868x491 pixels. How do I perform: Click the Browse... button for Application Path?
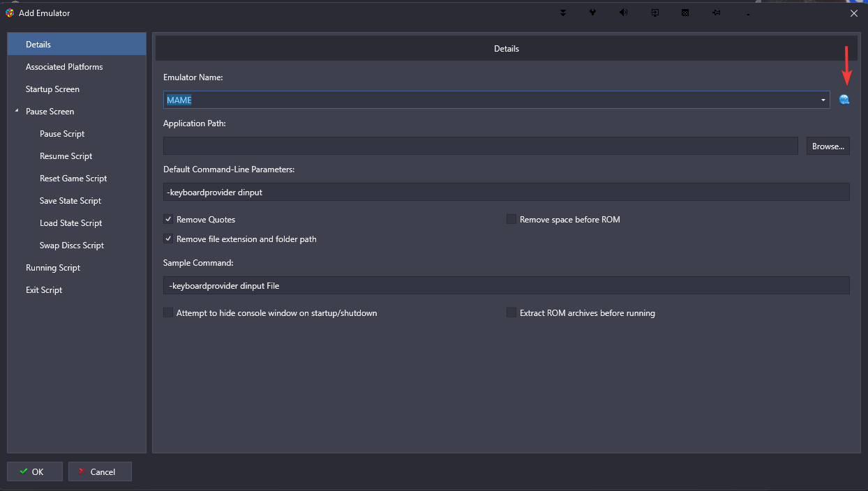(828, 146)
